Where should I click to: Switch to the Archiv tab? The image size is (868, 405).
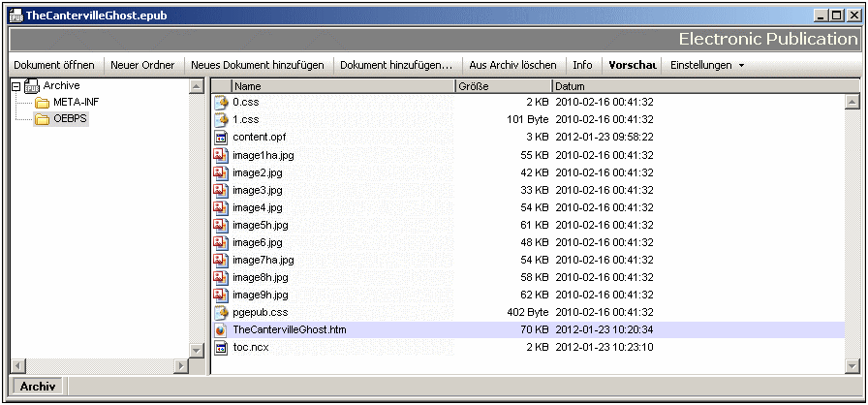pos(38,387)
